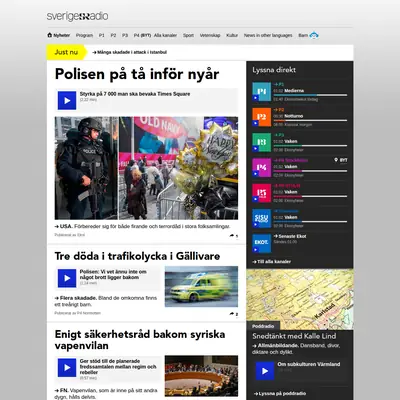Open the Program menu item
The width and height of the screenshot is (400, 400).
click(84, 35)
